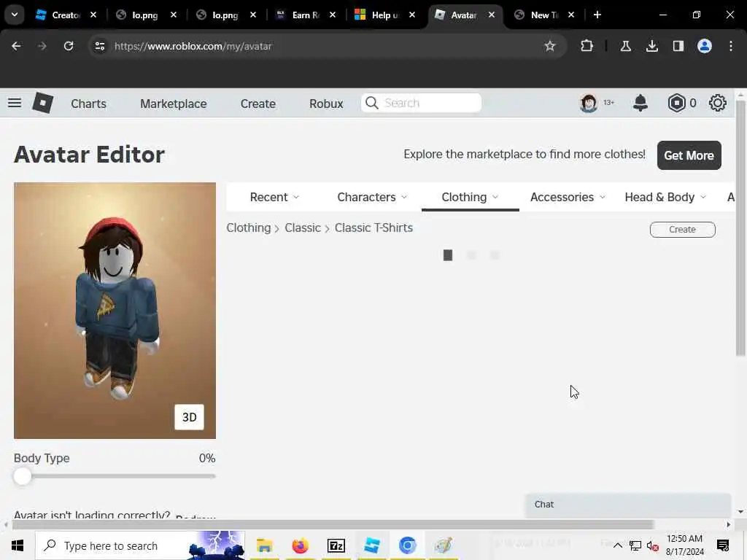Open Firefox from the taskbar
Screen dimensions: 747x560
tap(300, 545)
